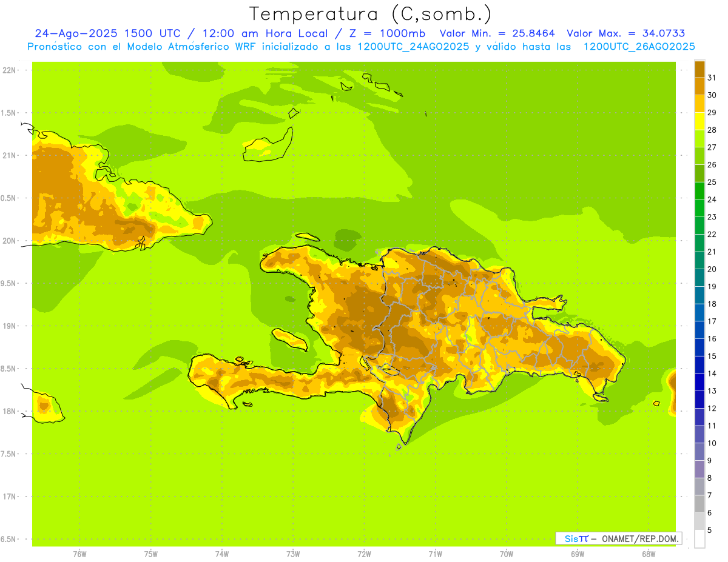The image size is (728, 562).
Task: Click the 'ONAMET/REP.DOM.' credit label
Action: tap(640, 538)
